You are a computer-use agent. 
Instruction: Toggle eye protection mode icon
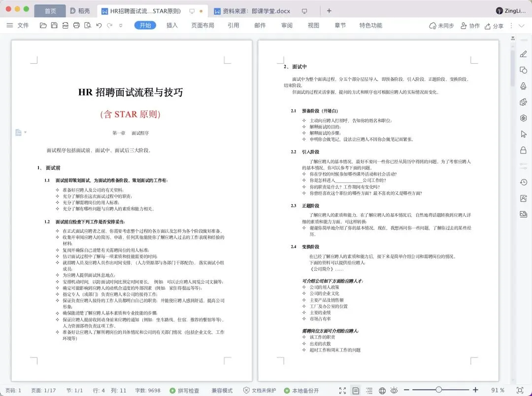pyautogui.click(x=394, y=391)
